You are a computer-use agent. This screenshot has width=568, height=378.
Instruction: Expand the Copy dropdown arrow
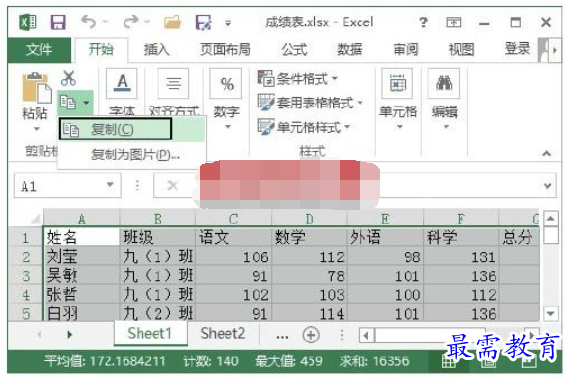point(86,103)
